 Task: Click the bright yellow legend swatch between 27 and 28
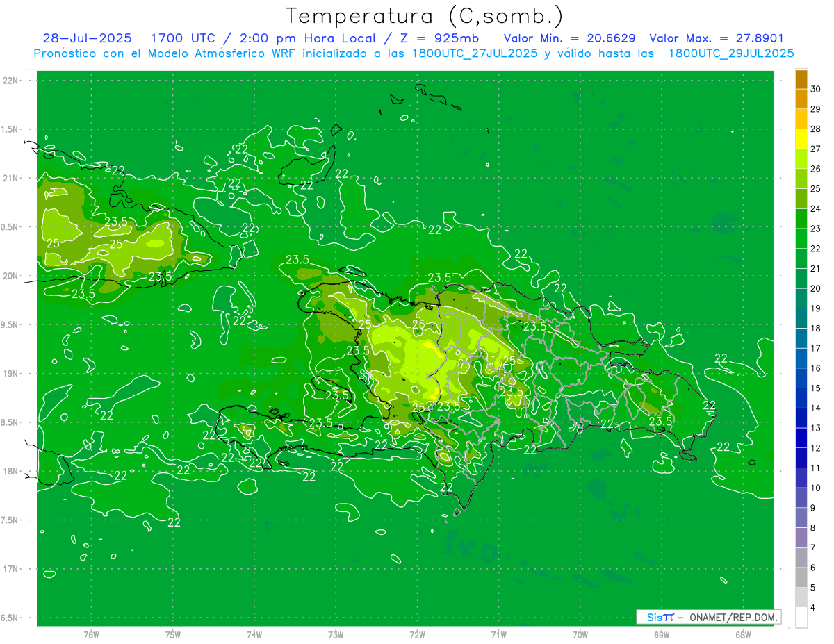point(801,139)
